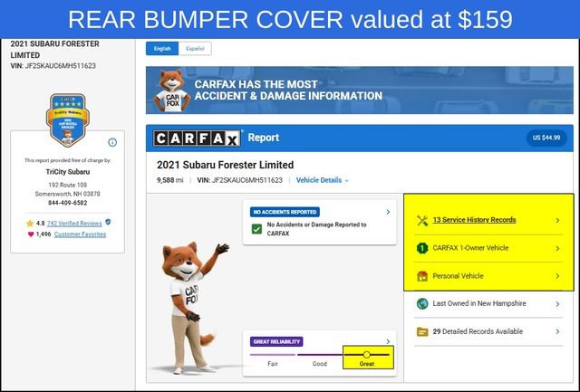Click the wrench service history icon
Screen dimensions: 580x392
coord(422,221)
